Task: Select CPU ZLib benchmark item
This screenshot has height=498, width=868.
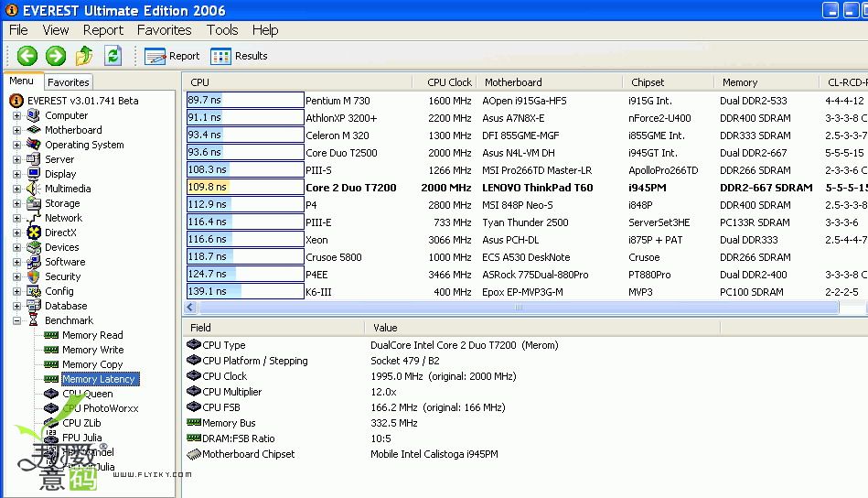Action: pyautogui.click(x=81, y=423)
